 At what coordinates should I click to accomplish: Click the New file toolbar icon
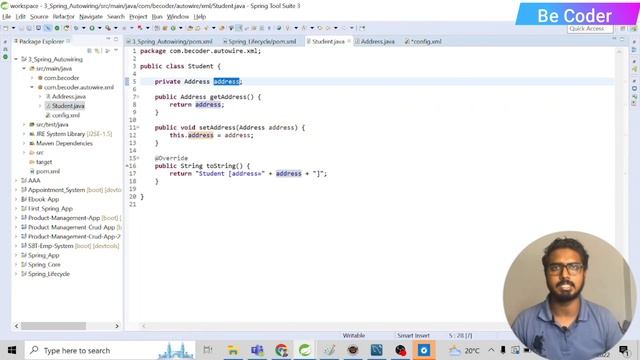click(x=6, y=28)
